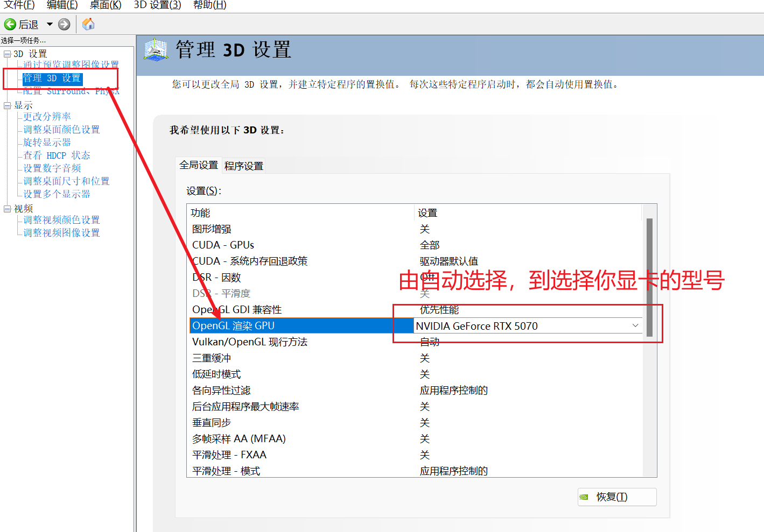Select the 三重缓冲 row
This screenshot has height=532, width=764.
click(415, 358)
